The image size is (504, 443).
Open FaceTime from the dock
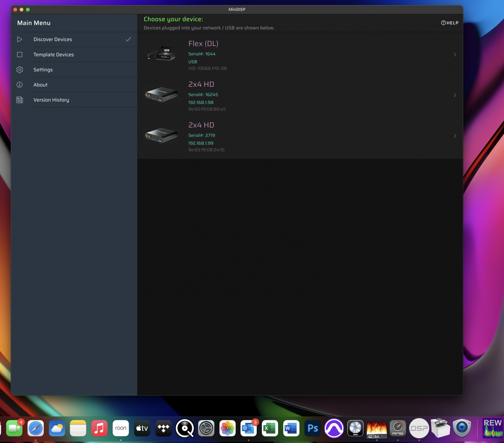(14, 428)
